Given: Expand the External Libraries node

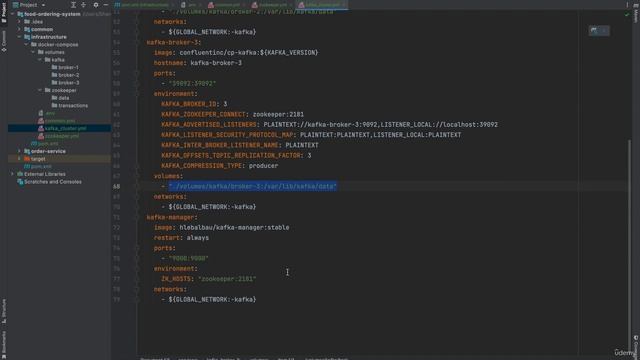Looking at the screenshot, I should pos(12,174).
